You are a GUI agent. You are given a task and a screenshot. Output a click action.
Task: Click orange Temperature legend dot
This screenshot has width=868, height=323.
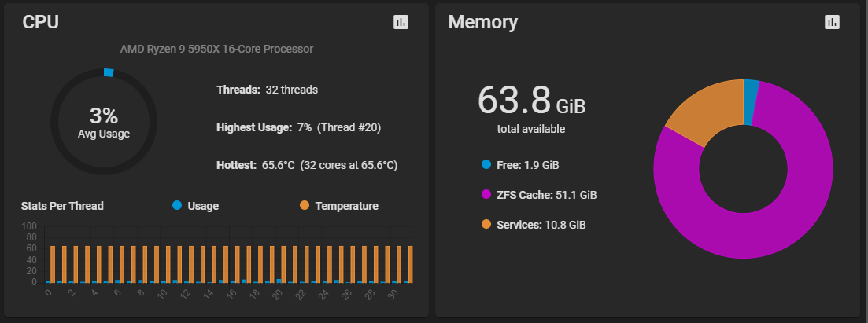[305, 206]
